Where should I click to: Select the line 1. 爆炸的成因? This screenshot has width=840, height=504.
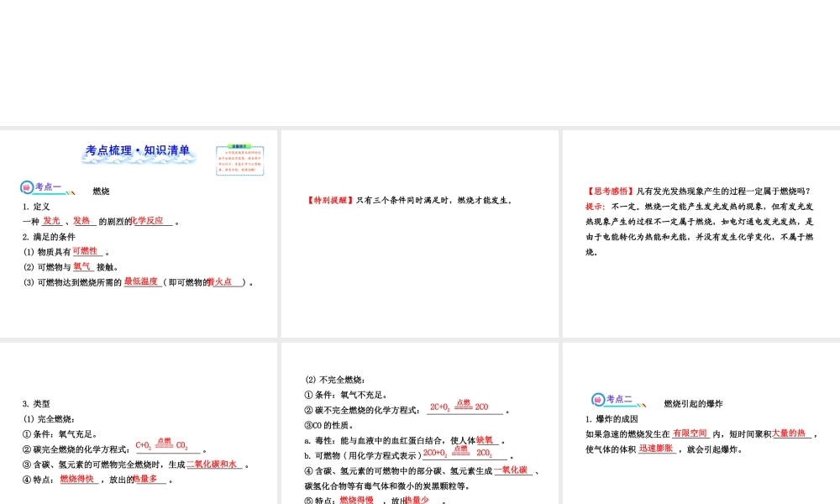coord(612,419)
